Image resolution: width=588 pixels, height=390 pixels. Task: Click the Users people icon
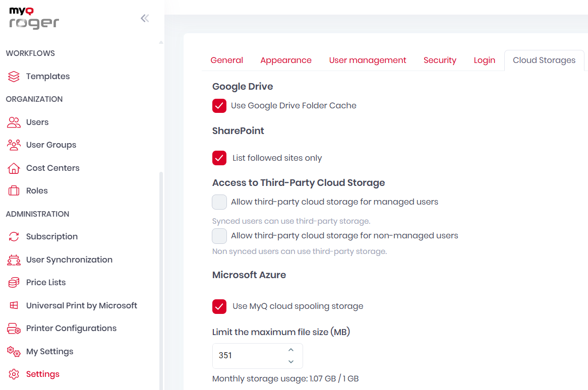[14, 122]
